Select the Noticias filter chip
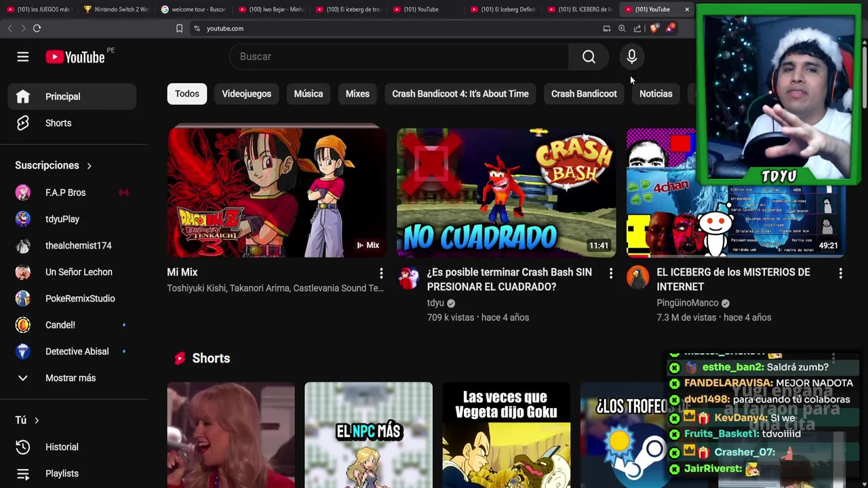This screenshot has height=488, width=868. pos(656,94)
